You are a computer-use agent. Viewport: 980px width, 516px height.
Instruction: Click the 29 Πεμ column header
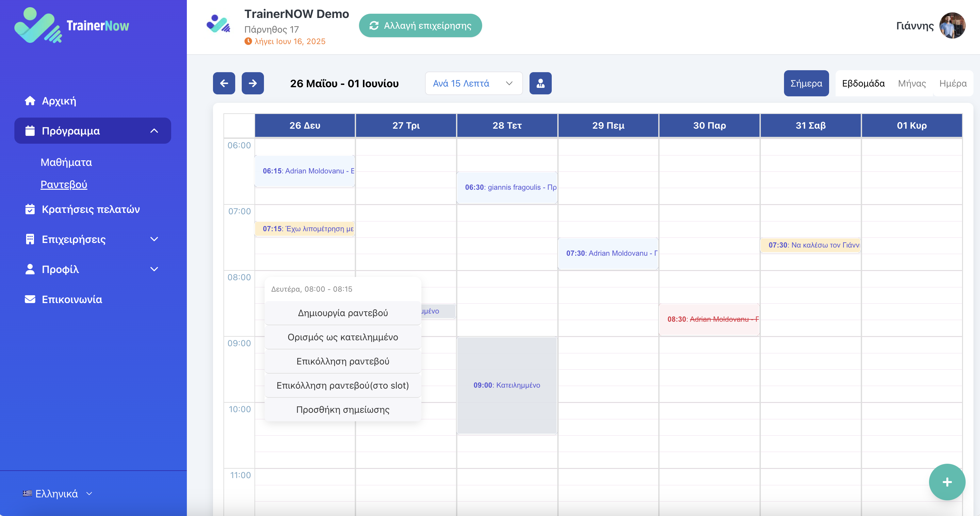pos(608,125)
